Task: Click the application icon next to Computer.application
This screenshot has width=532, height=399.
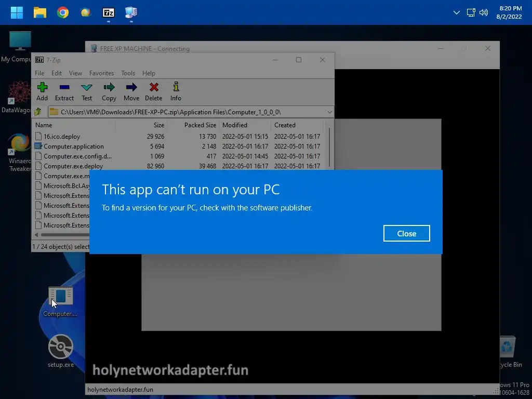Action: [38, 146]
